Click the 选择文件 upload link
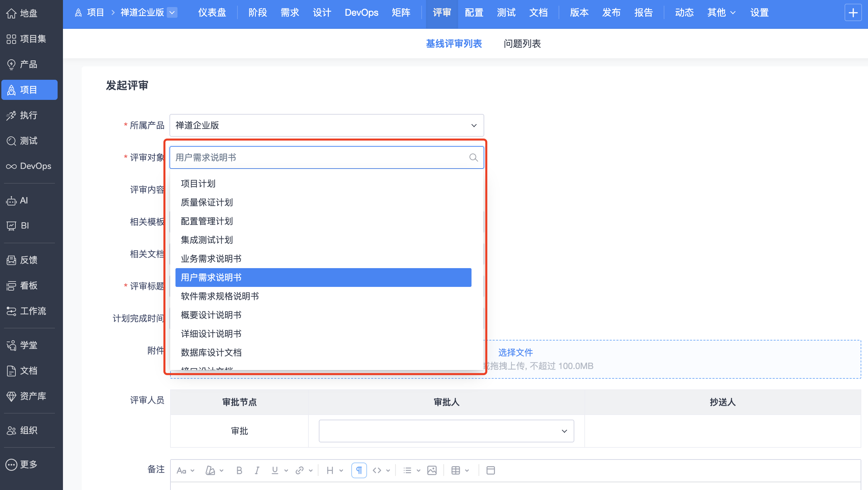This screenshot has height=490, width=868. (x=515, y=352)
